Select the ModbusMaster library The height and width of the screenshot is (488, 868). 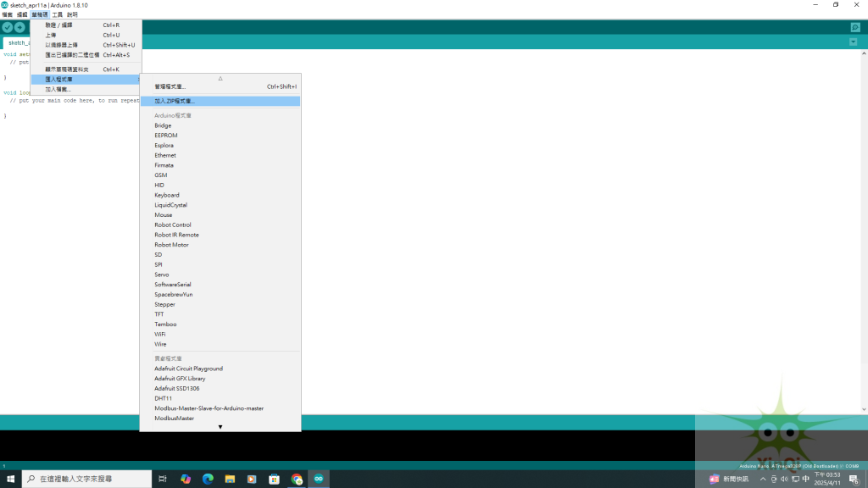pyautogui.click(x=220, y=419)
